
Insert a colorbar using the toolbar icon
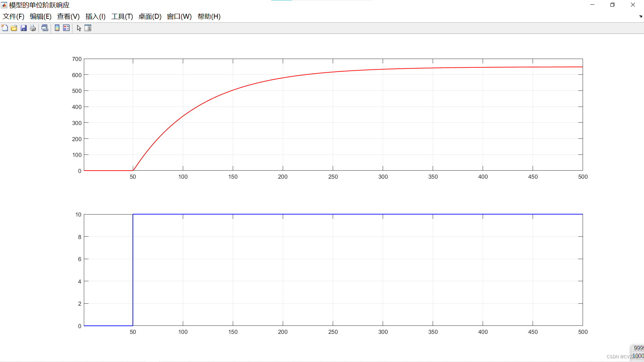[57, 28]
